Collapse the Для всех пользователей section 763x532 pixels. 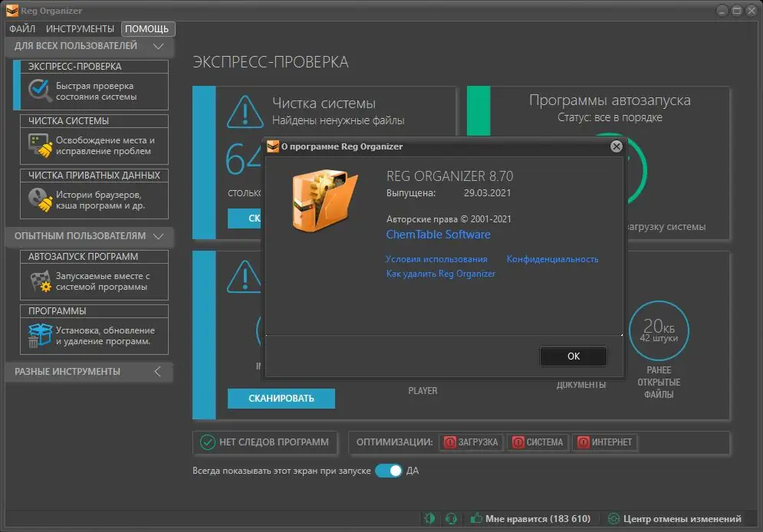[x=159, y=46]
